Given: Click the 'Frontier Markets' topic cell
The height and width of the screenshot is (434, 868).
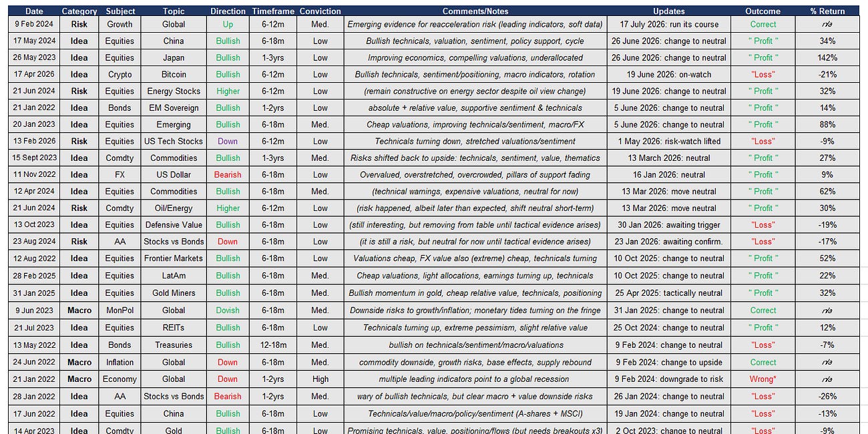Looking at the screenshot, I should [174, 258].
